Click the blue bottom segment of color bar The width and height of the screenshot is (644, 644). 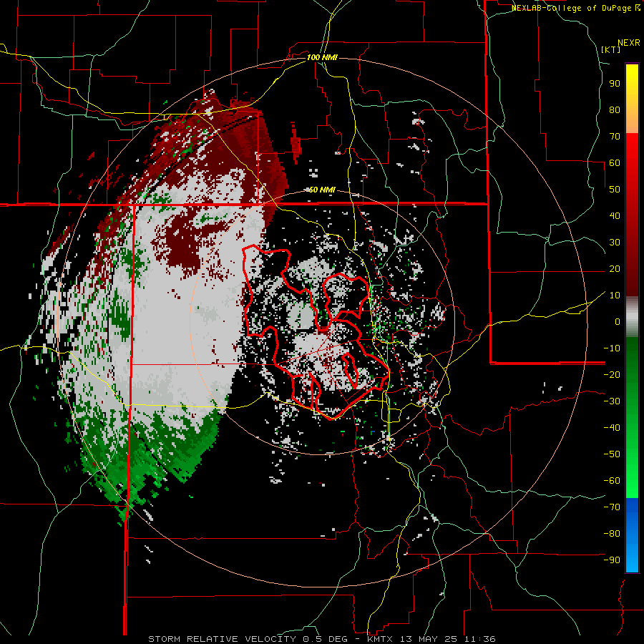[x=632, y=535]
